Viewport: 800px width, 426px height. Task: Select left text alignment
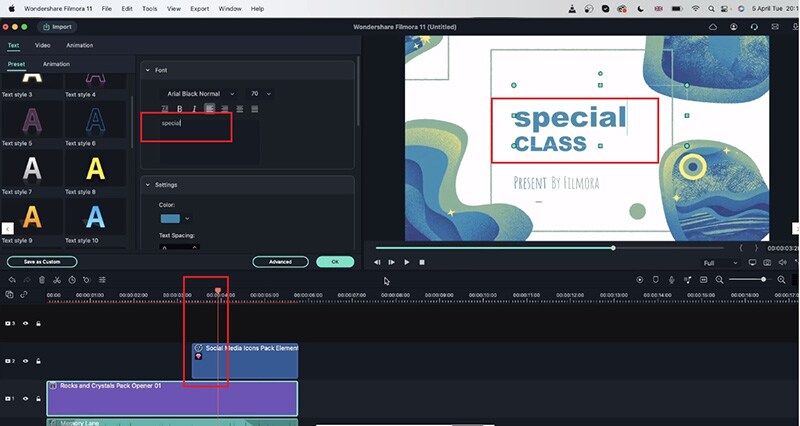click(x=210, y=109)
